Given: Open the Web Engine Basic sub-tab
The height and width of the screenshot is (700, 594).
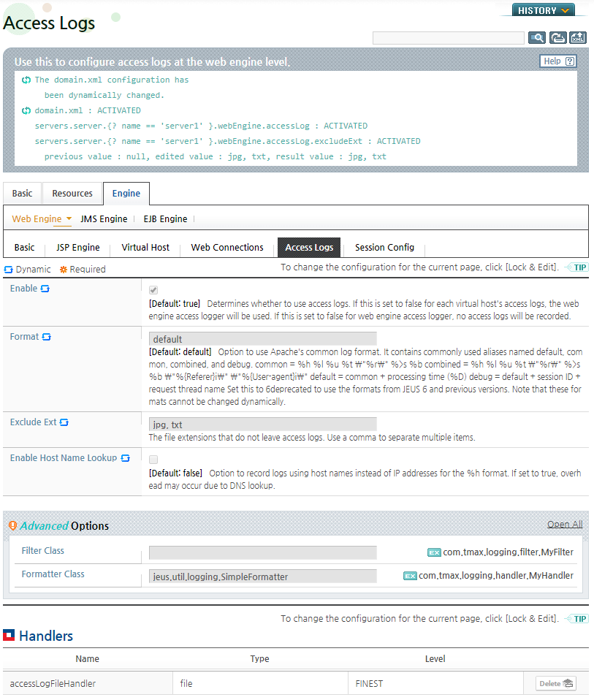Looking at the screenshot, I should (x=25, y=248).
